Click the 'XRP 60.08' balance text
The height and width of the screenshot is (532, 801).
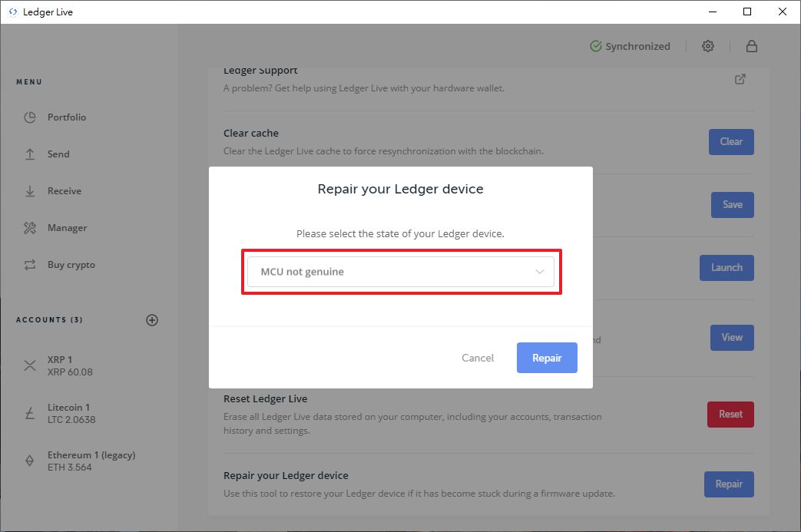70,372
